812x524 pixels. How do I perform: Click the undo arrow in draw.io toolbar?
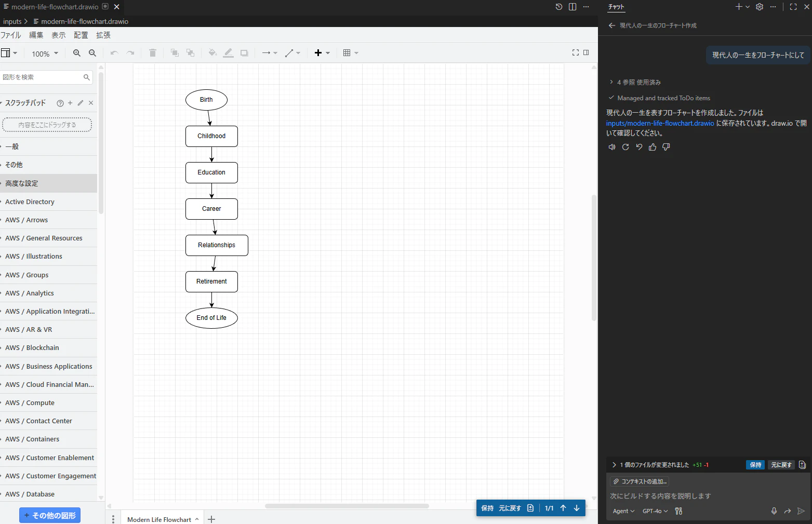114,53
